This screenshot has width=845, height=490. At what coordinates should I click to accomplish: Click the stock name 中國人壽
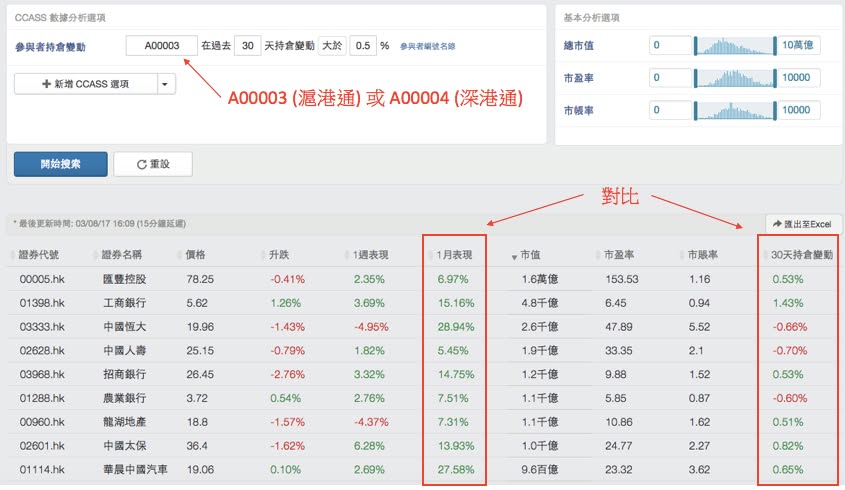(124, 350)
